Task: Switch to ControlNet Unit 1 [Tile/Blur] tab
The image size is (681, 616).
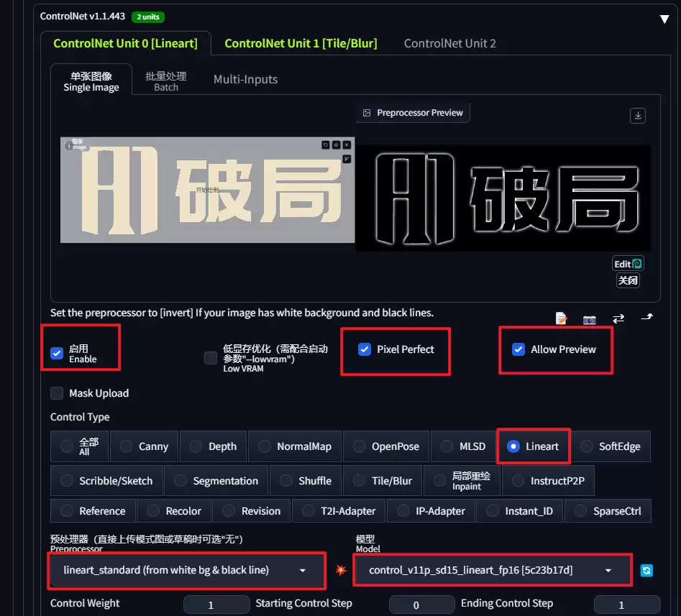Action: (x=301, y=43)
